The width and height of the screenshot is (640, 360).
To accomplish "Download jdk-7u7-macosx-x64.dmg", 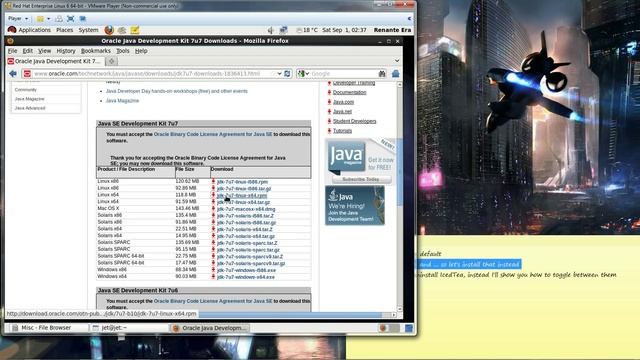I will pyautogui.click(x=246, y=209).
